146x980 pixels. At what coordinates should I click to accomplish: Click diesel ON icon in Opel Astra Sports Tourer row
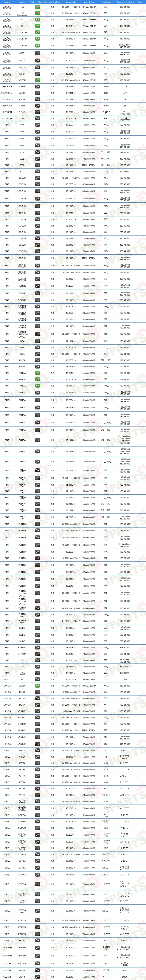37,808
